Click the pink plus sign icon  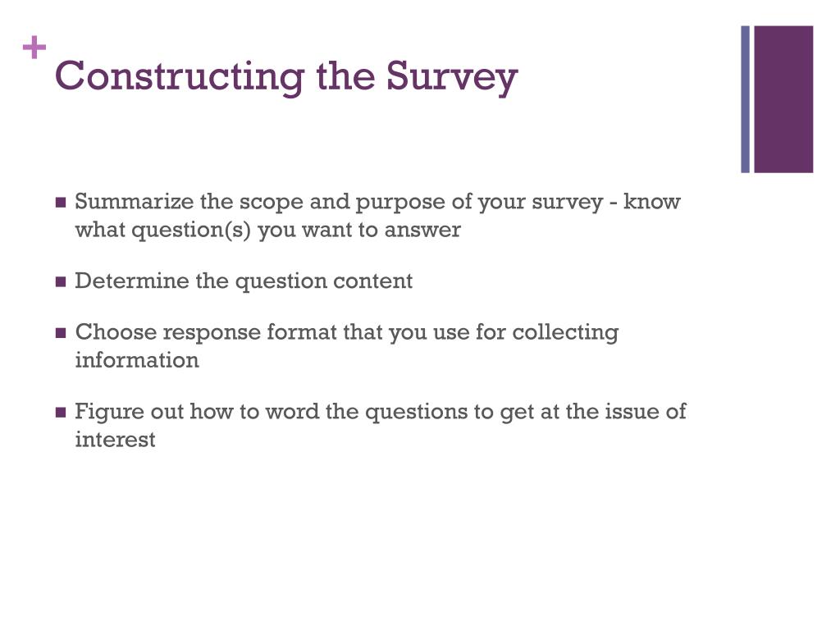(x=34, y=49)
